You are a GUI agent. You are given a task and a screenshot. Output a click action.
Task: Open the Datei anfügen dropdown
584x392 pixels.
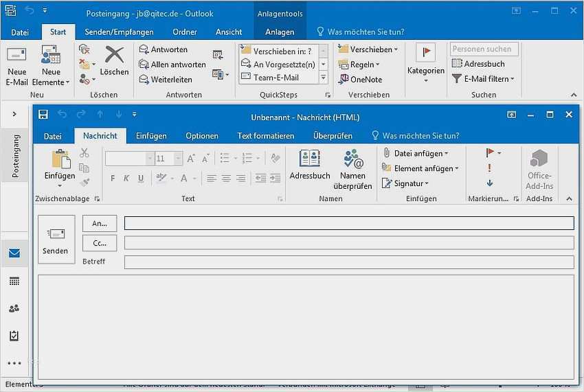coord(416,153)
